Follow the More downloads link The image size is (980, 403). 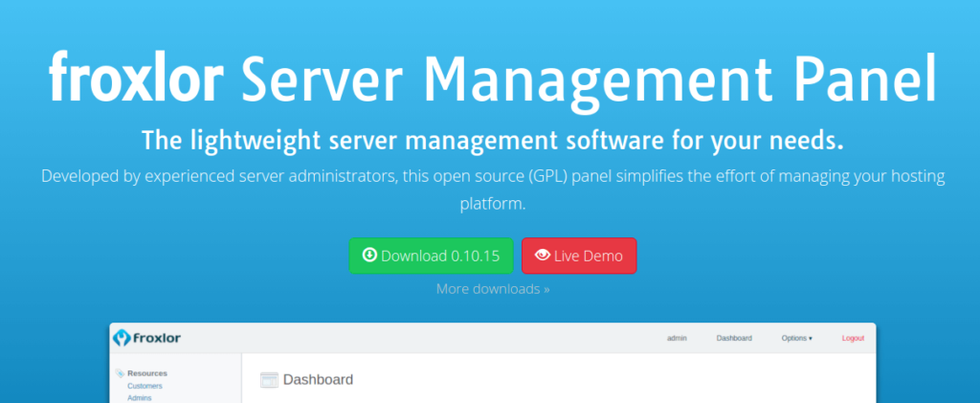click(493, 289)
